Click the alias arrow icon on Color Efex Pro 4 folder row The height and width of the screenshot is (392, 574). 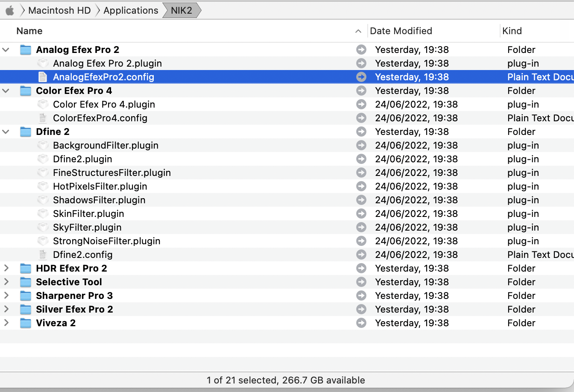point(361,91)
